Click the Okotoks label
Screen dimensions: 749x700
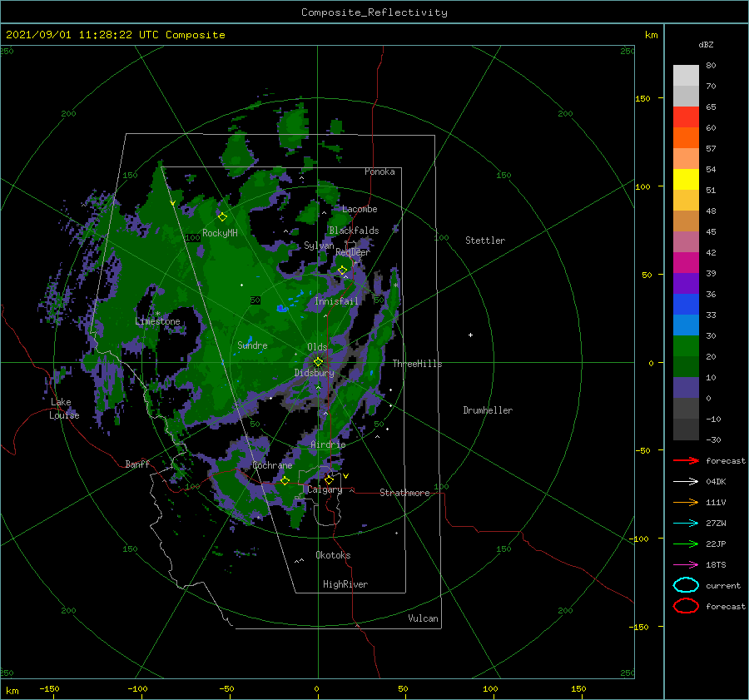(333, 554)
